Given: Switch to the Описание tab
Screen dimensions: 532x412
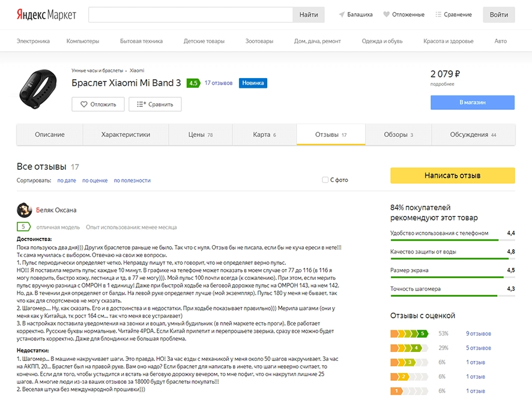Looking at the screenshot, I should click(x=49, y=135).
